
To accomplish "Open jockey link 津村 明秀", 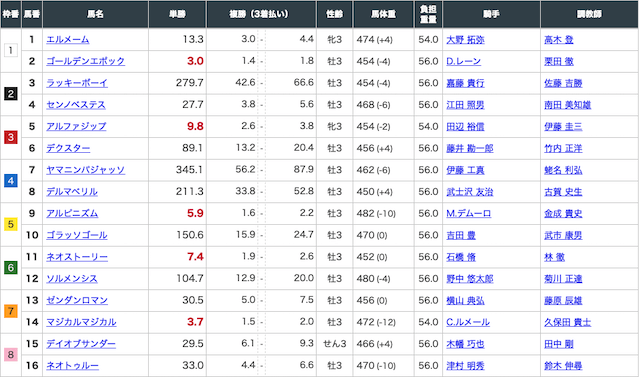I will 465,366.
